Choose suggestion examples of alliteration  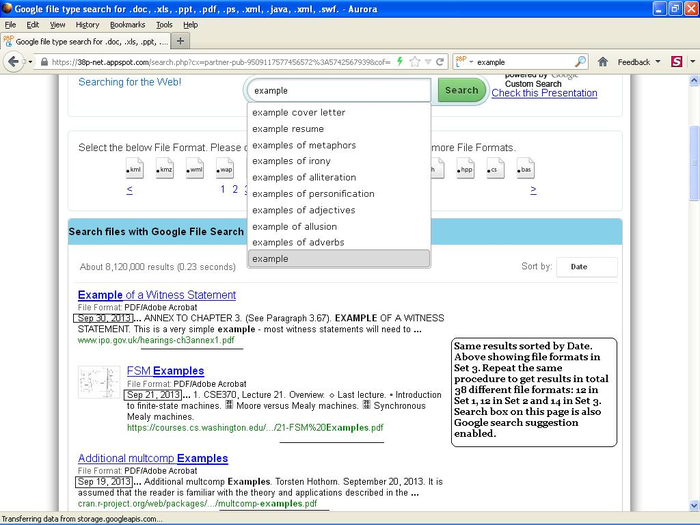[339, 177]
